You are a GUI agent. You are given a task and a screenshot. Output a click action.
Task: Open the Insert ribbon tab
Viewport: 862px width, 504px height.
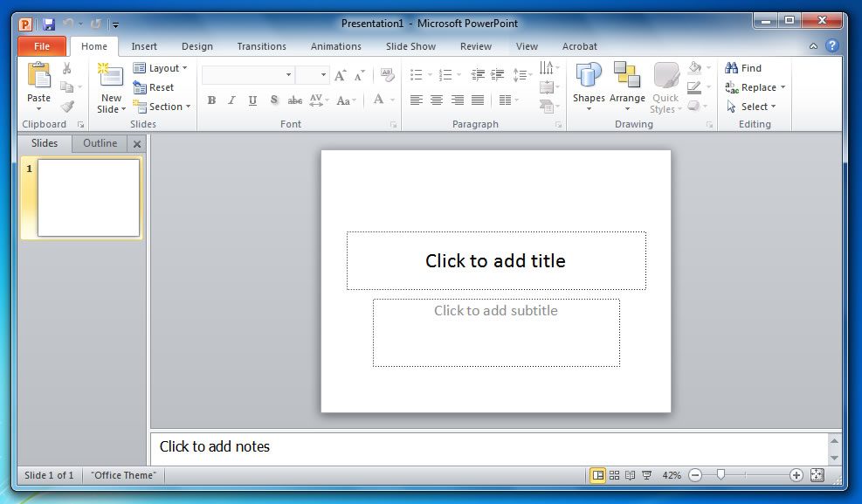point(144,46)
